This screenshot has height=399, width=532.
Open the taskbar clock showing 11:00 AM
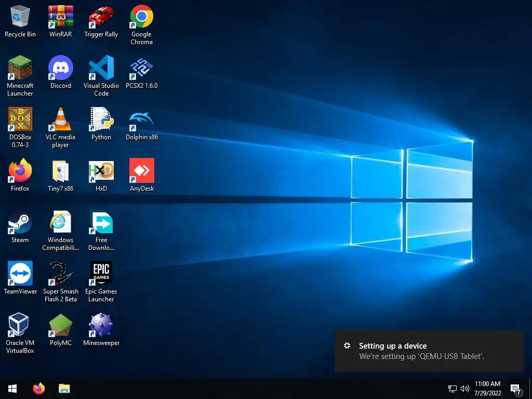pyautogui.click(x=487, y=389)
